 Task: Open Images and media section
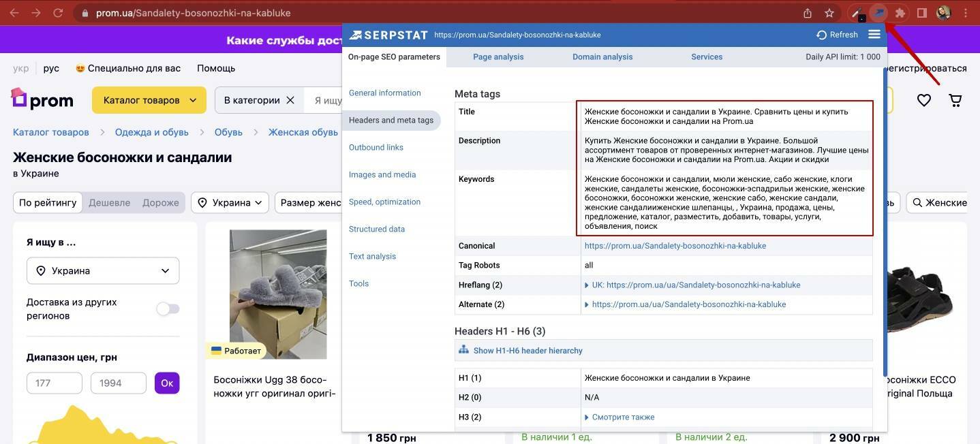click(x=382, y=174)
